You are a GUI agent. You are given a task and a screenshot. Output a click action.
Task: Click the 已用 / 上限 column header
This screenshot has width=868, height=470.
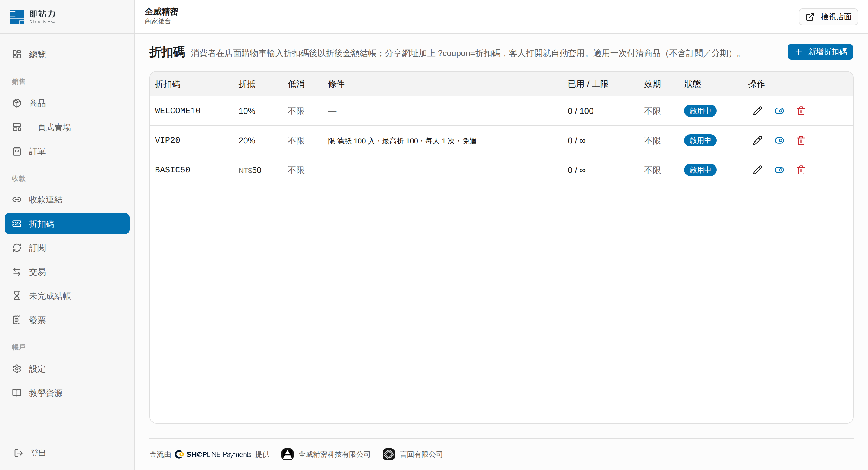point(588,84)
